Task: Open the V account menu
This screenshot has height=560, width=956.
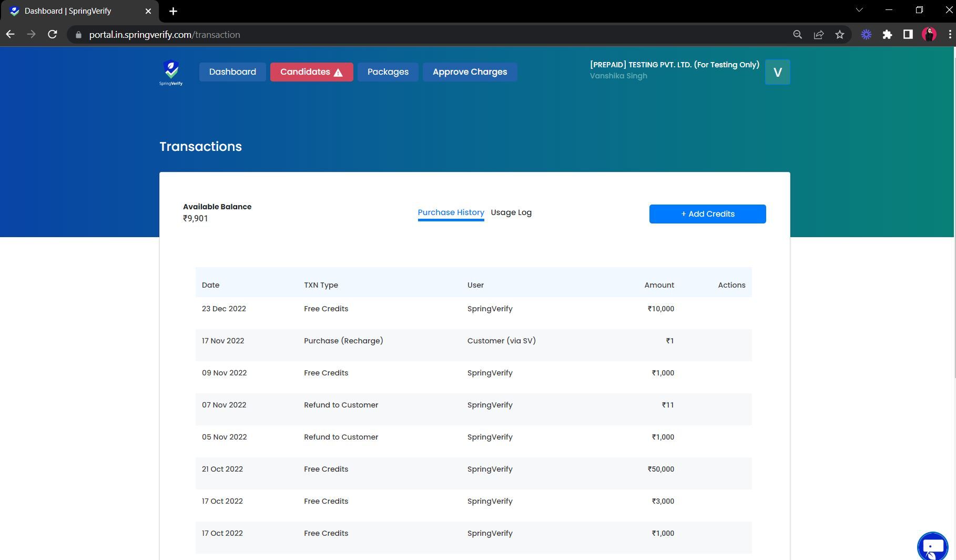Action: point(777,73)
